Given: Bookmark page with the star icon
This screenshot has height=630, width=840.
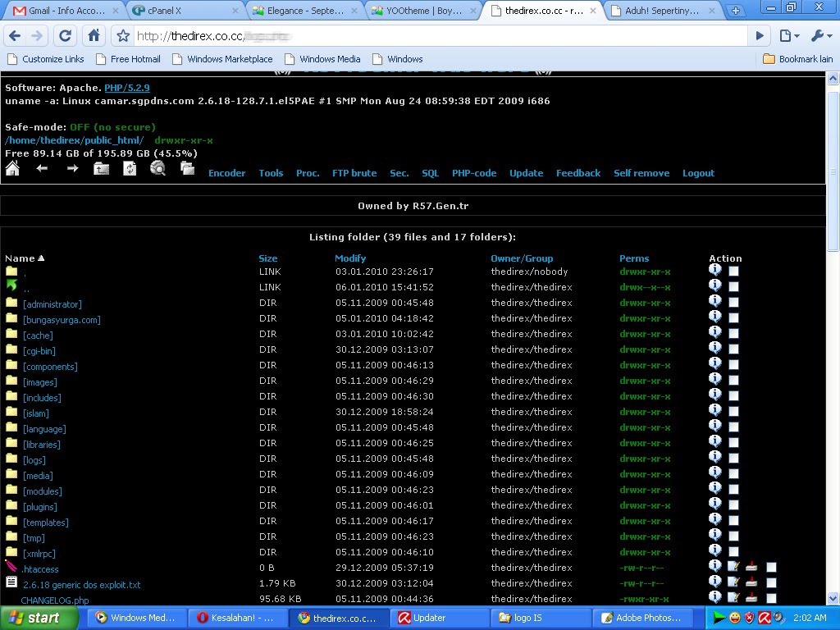Looking at the screenshot, I should pyautogui.click(x=123, y=36).
